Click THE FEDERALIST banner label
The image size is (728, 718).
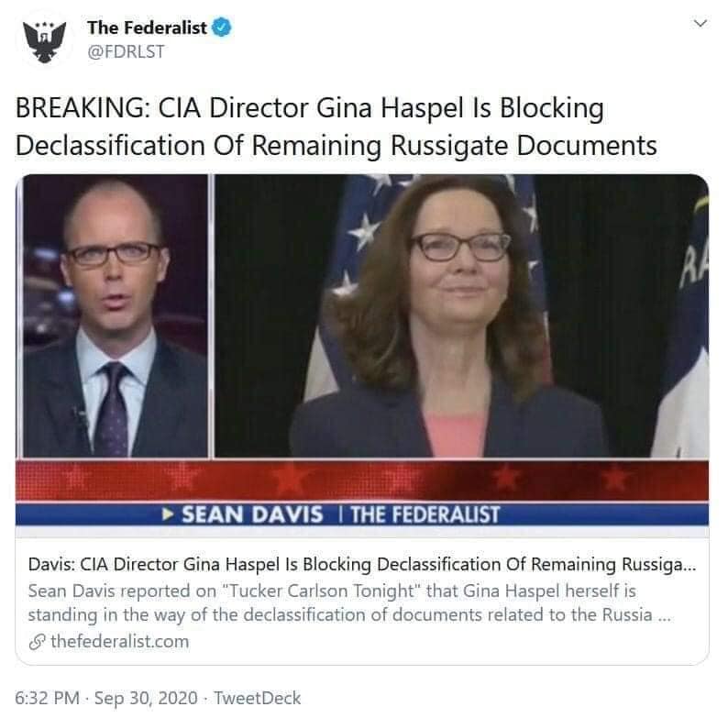425,514
